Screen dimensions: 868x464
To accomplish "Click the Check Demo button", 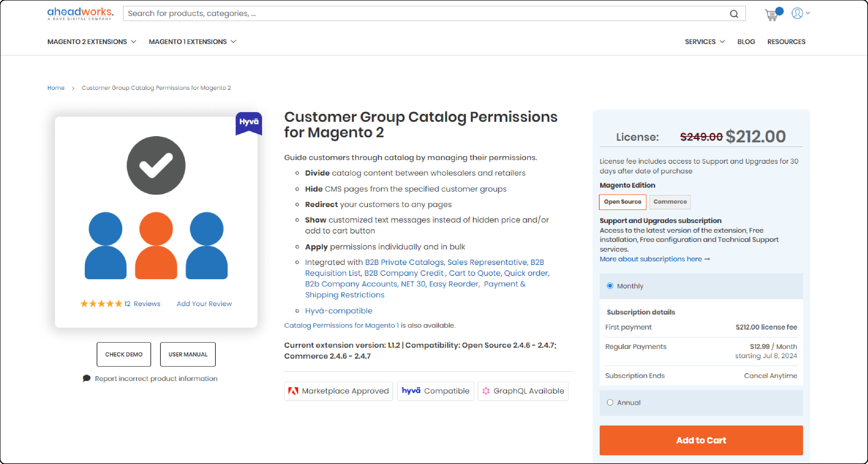I will click(x=124, y=354).
